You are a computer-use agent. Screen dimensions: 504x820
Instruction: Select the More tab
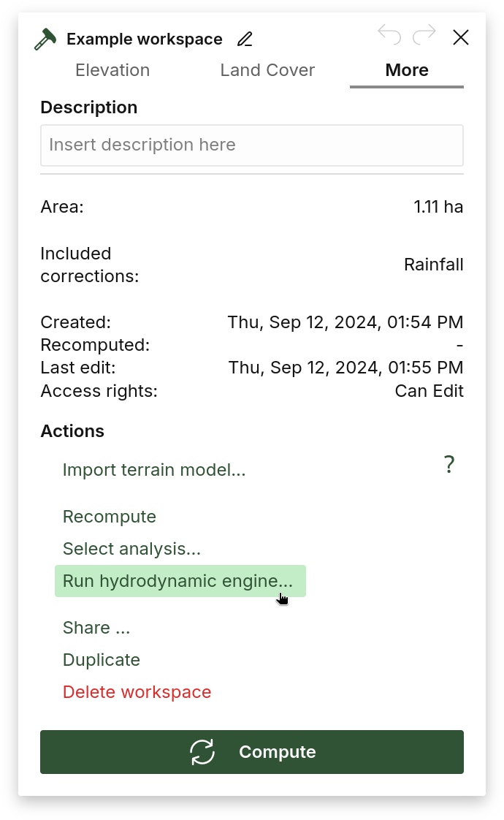tap(407, 70)
